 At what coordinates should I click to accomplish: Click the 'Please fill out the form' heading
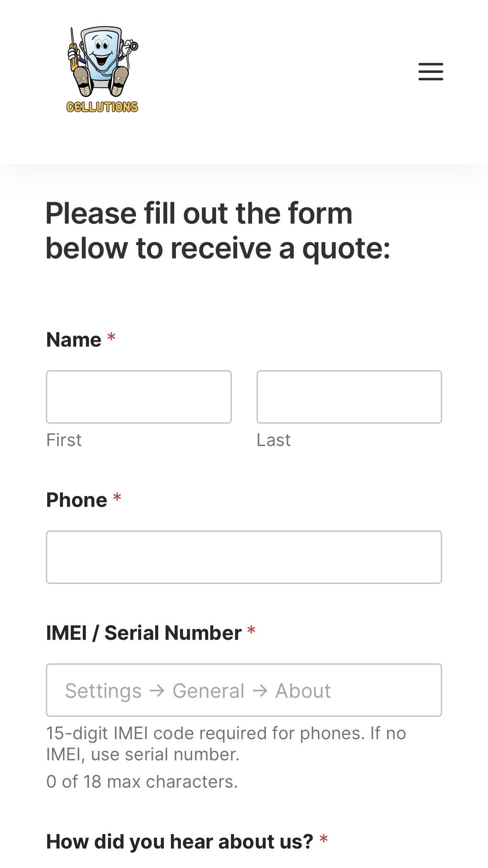pyautogui.click(x=218, y=231)
